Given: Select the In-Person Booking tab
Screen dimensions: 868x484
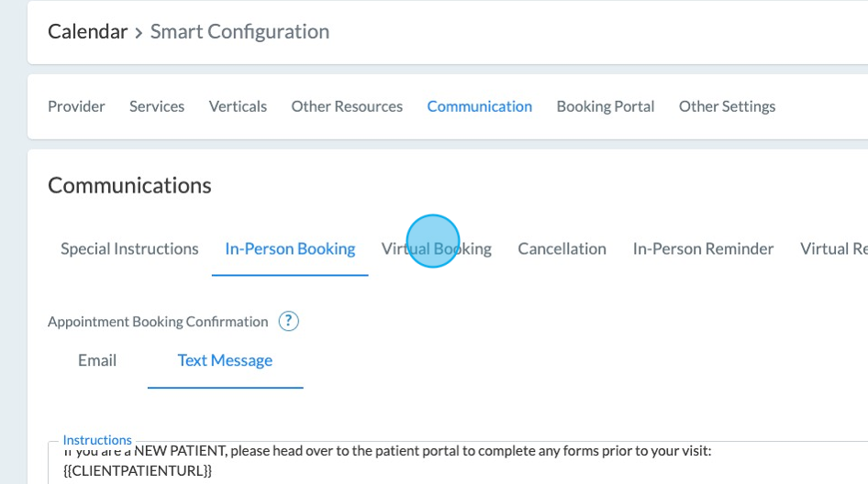Looking at the screenshot, I should (290, 248).
